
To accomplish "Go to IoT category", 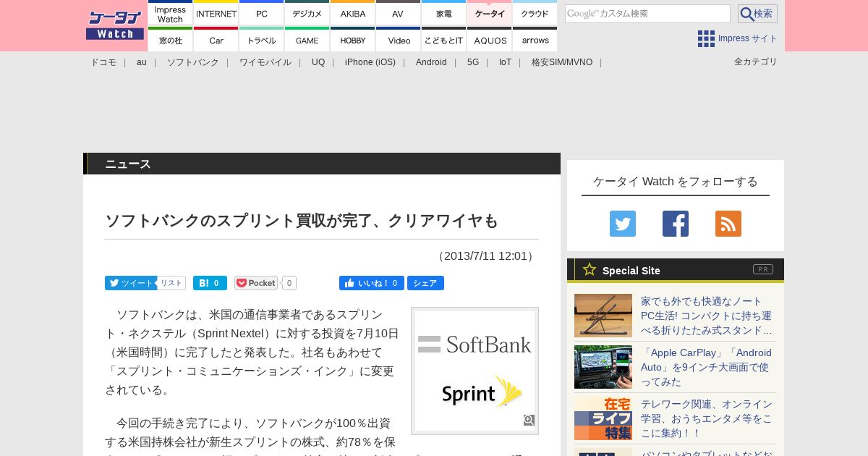I will click(505, 62).
